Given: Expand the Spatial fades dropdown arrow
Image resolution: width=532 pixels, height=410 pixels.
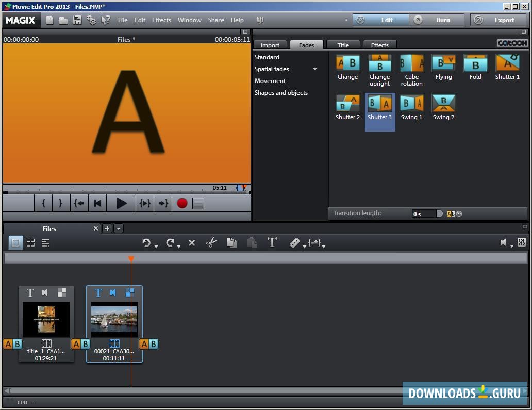Looking at the screenshot, I should click(x=315, y=69).
